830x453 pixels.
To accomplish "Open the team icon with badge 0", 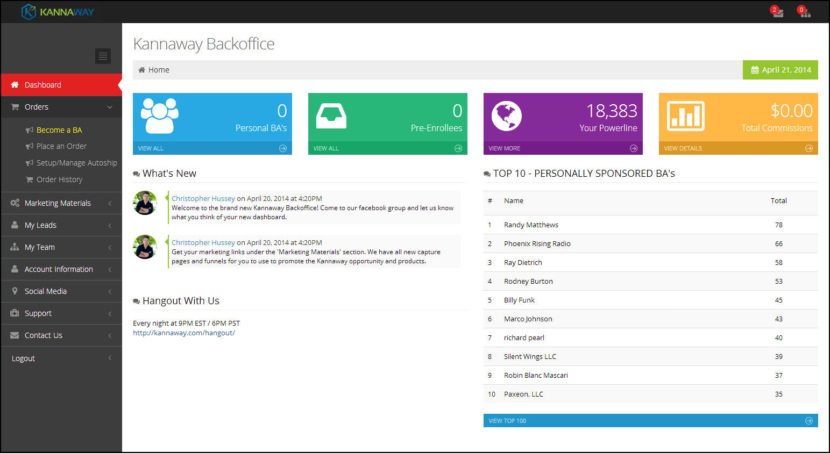I will click(803, 12).
